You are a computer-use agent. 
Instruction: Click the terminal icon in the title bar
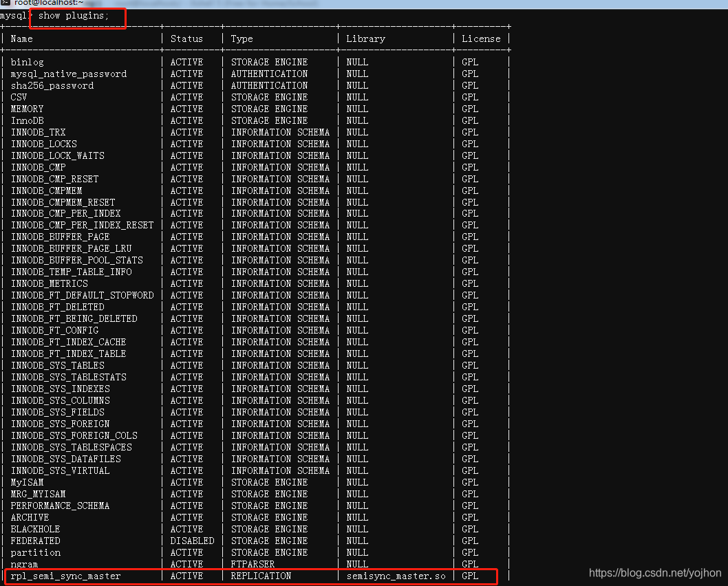(x=7, y=3)
